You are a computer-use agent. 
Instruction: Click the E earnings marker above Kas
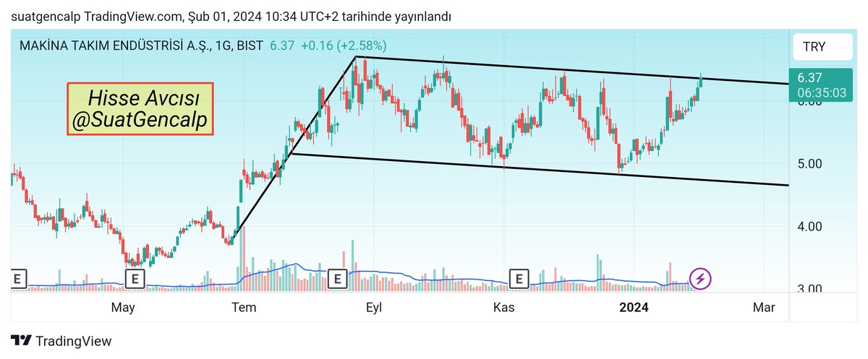click(x=519, y=277)
